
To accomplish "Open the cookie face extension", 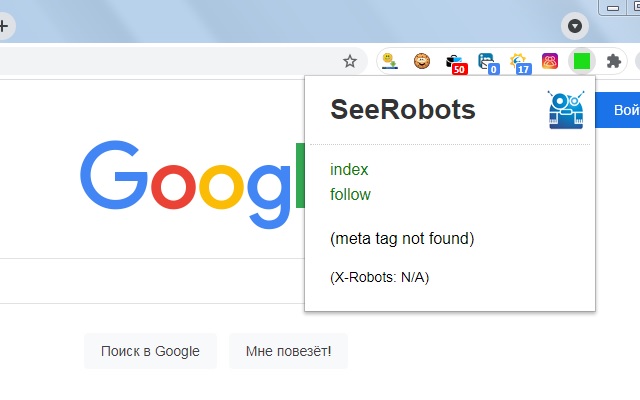I will pyautogui.click(x=423, y=61).
